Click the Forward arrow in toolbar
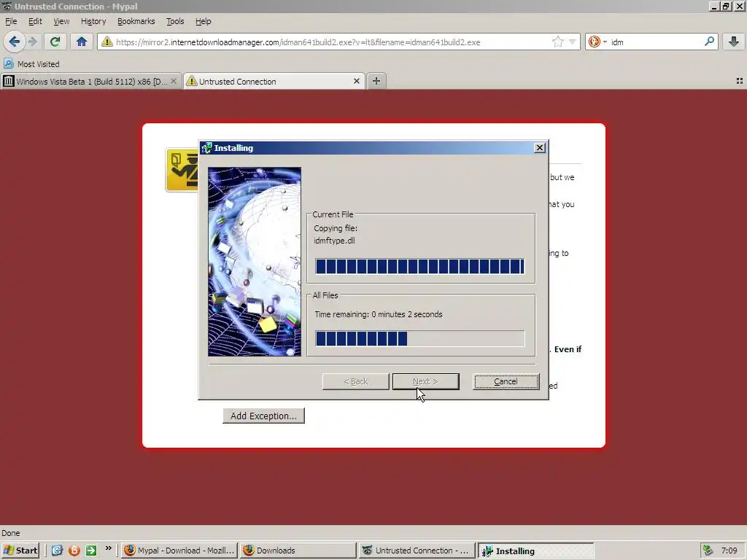The height and width of the screenshot is (560, 747). pyautogui.click(x=32, y=42)
